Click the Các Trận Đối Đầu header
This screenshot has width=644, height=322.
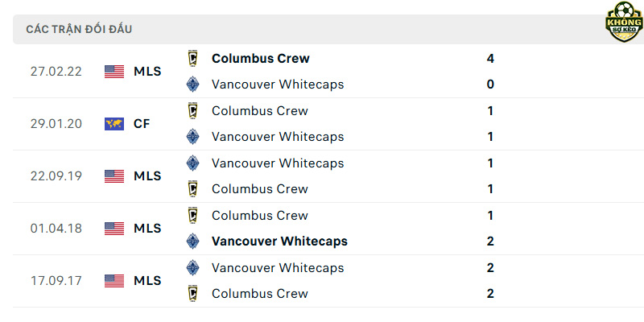coord(79,30)
